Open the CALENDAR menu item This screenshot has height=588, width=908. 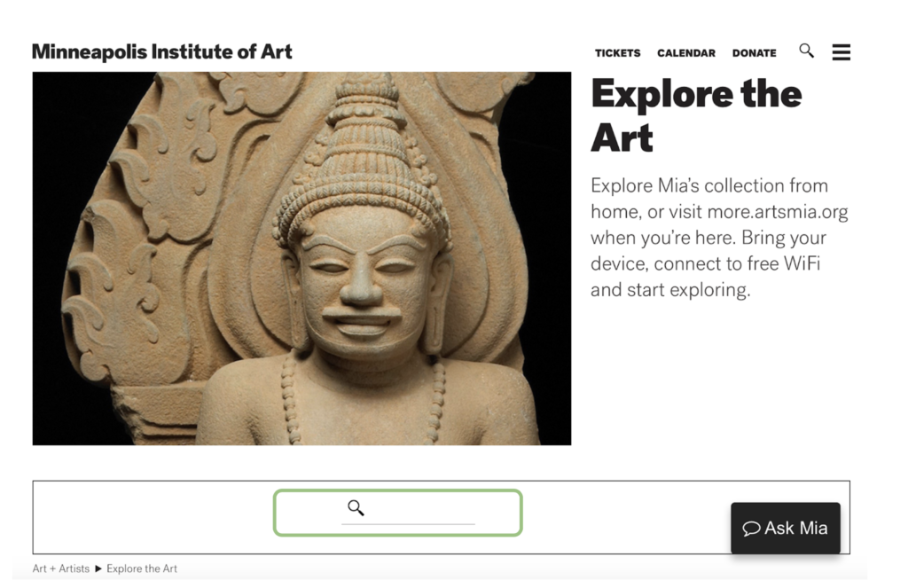click(x=686, y=53)
